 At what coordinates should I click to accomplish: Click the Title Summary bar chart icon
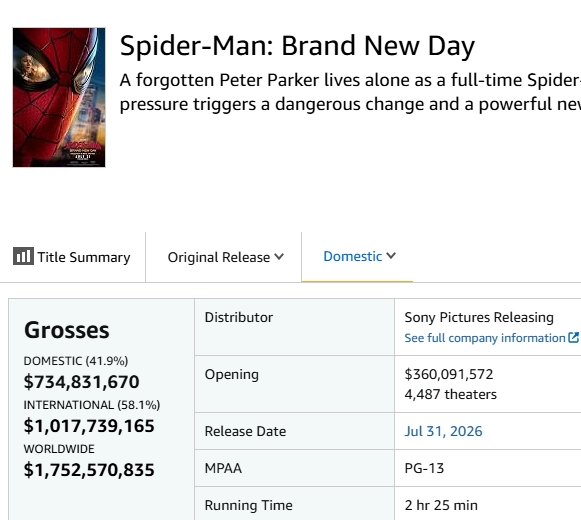[x=23, y=256]
